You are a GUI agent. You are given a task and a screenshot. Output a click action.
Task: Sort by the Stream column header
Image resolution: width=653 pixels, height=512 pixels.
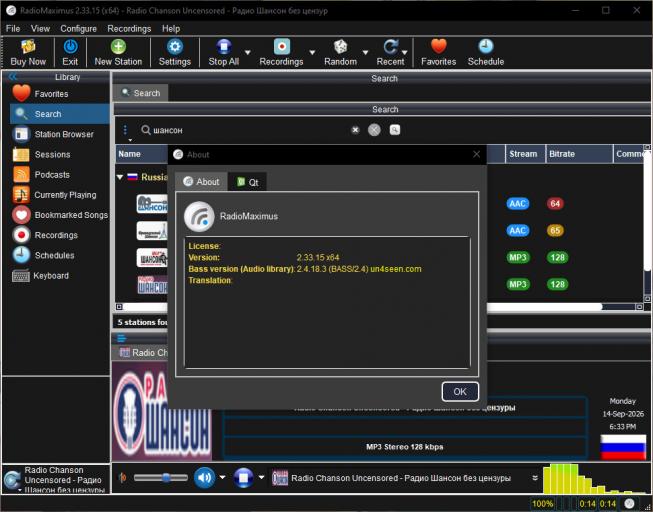pyautogui.click(x=526, y=154)
